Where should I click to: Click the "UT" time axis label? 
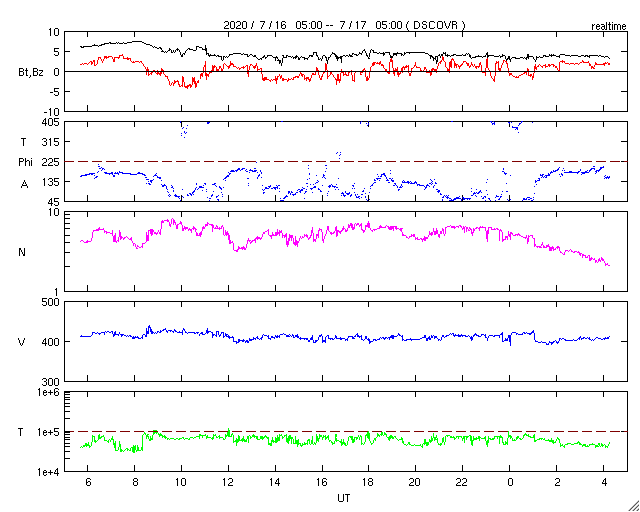pos(344,498)
